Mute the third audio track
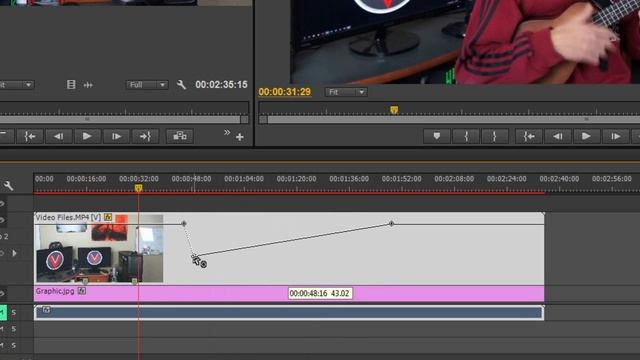This screenshot has width=640, height=360. (2, 345)
